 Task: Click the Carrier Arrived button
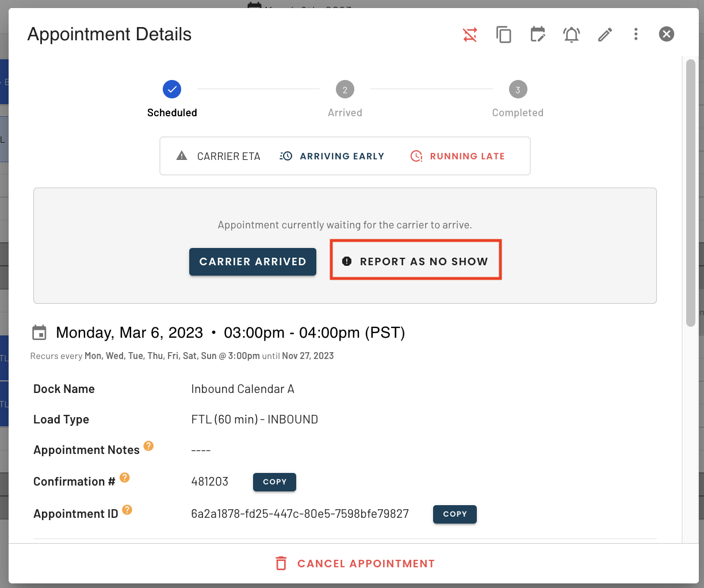click(x=252, y=262)
